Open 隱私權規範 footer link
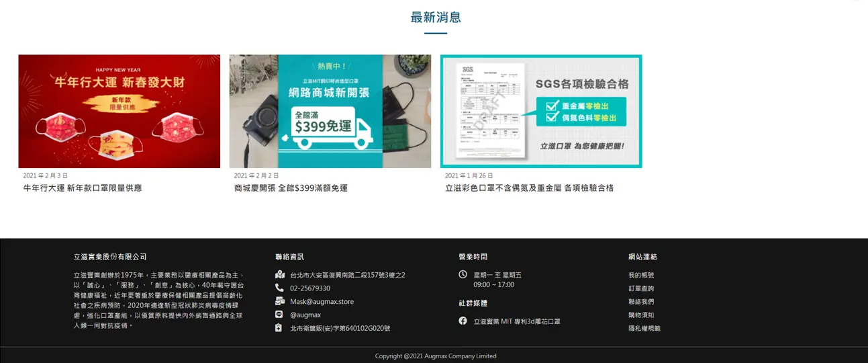Screen dimensions: 868x363 (644, 329)
